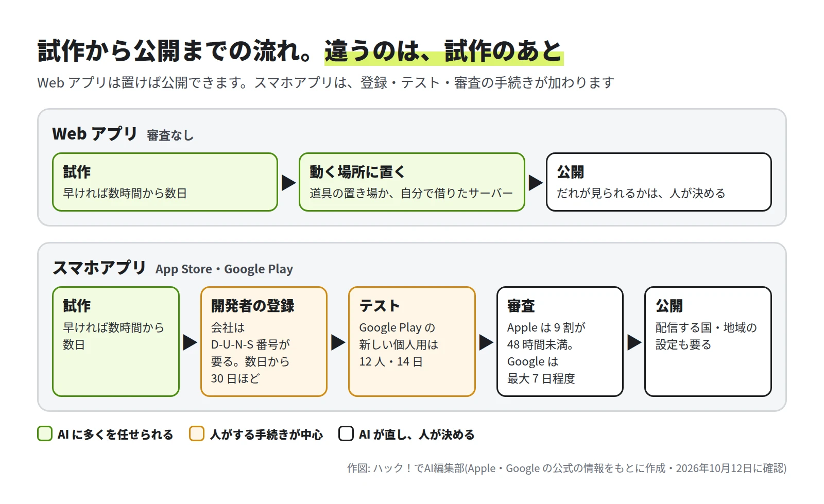Select the subtitle starting 'Web アプリは置けば公開できます'
Image resolution: width=824 pixels, height=504 pixels.
(x=325, y=82)
